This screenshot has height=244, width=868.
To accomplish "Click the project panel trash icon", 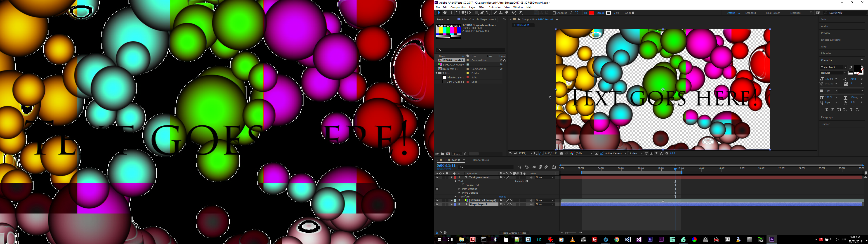I will [465, 154].
